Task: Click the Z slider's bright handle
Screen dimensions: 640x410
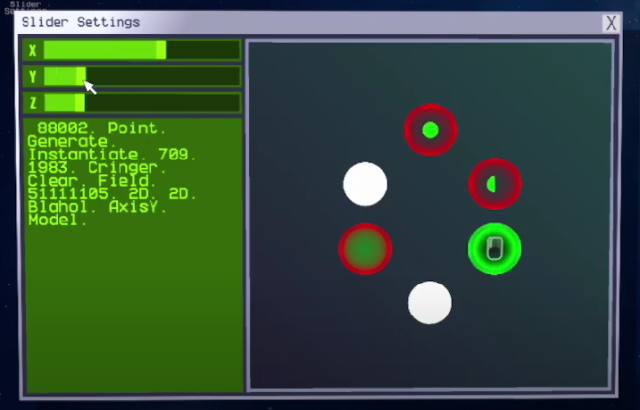Action: pyautogui.click(x=79, y=102)
